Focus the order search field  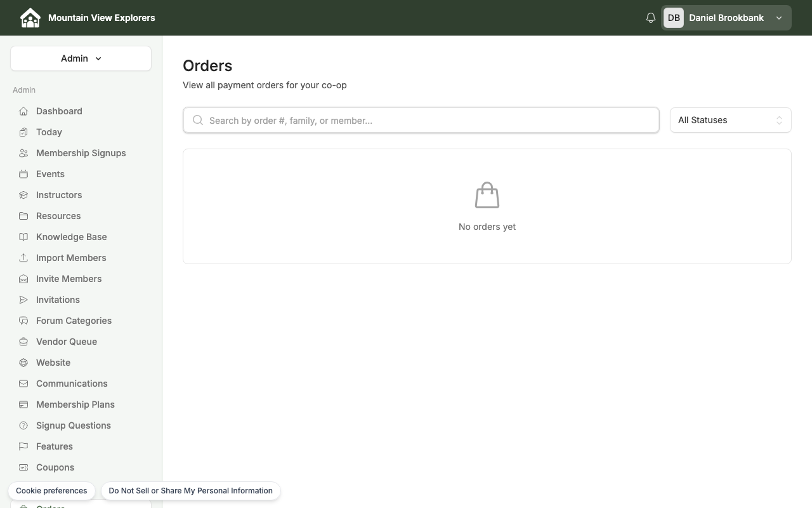tap(421, 120)
